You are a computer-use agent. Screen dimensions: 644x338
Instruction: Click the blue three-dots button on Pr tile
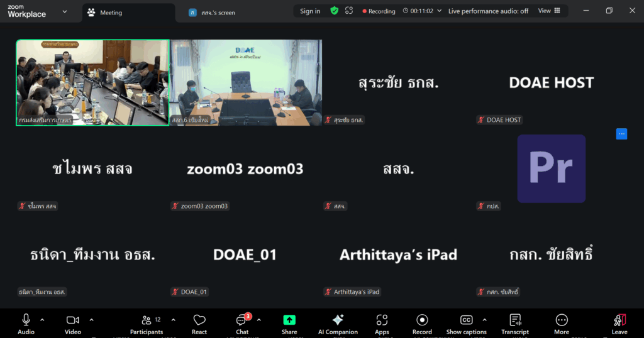point(621,134)
